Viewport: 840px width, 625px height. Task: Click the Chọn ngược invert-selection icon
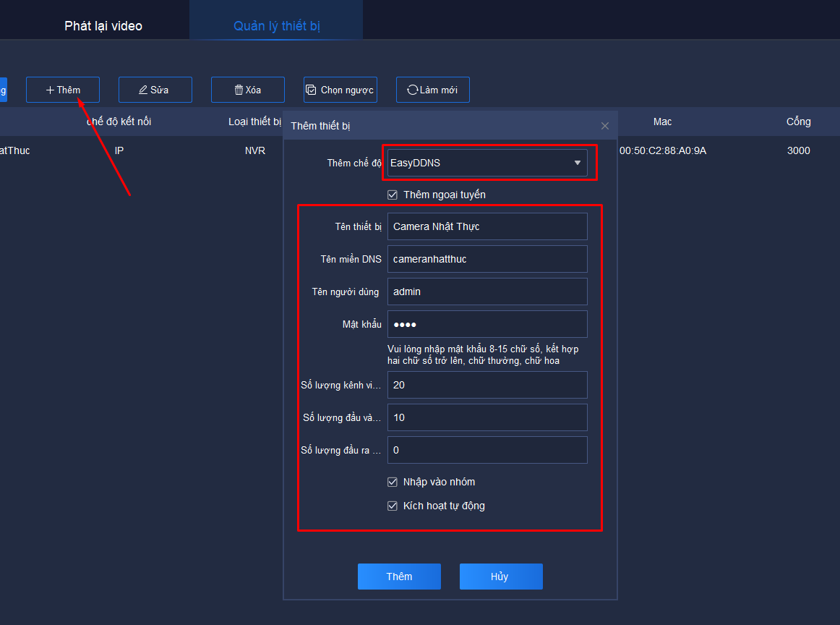coord(311,90)
